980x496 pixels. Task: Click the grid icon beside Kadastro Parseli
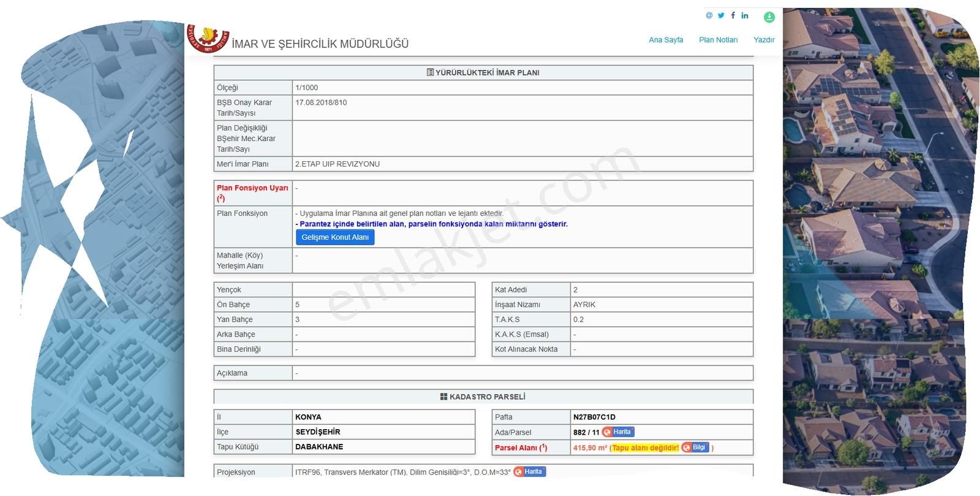pyautogui.click(x=443, y=397)
